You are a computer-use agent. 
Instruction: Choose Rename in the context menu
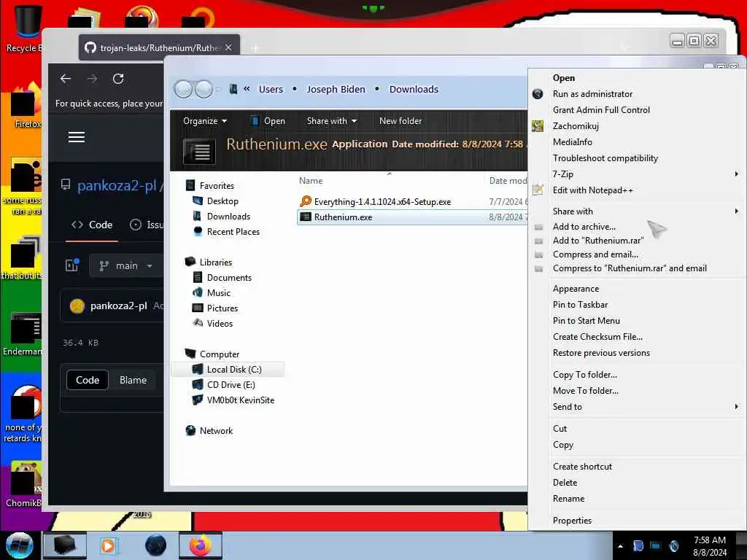pyautogui.click(x=568, y=499)
